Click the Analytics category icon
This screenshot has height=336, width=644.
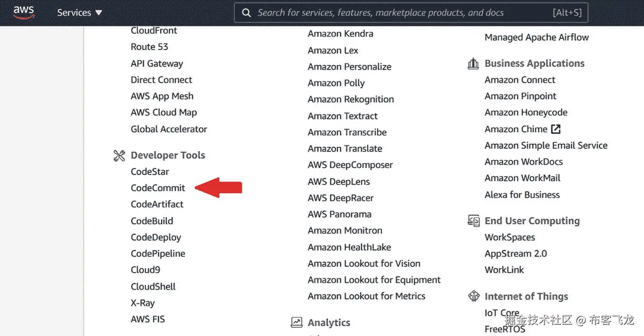(297, 323)
